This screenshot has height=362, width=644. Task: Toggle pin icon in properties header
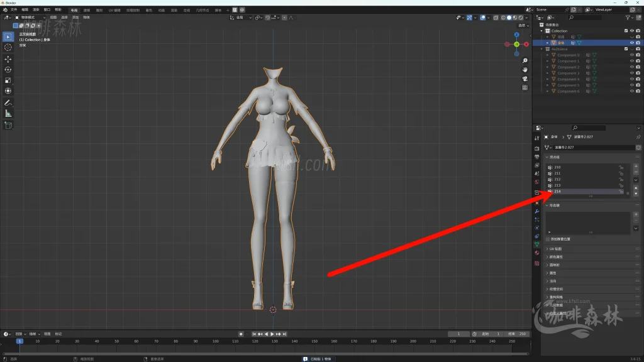pos(638,137)
